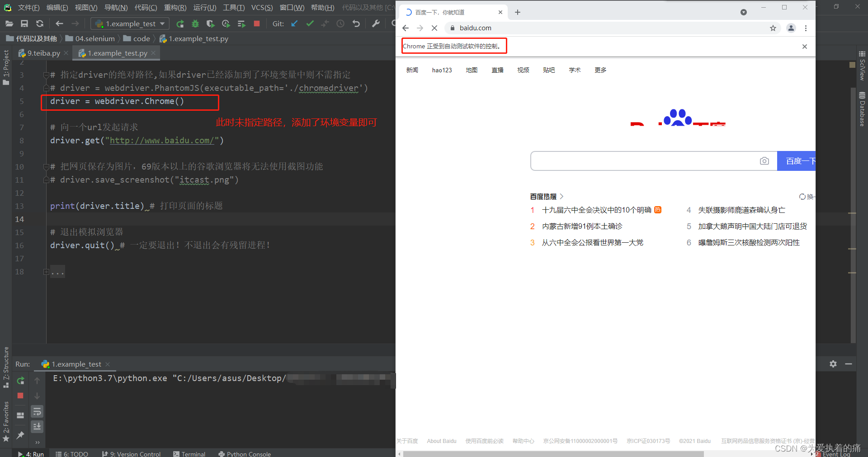Open the Chrome profile avatar icon

pos(791,28)
